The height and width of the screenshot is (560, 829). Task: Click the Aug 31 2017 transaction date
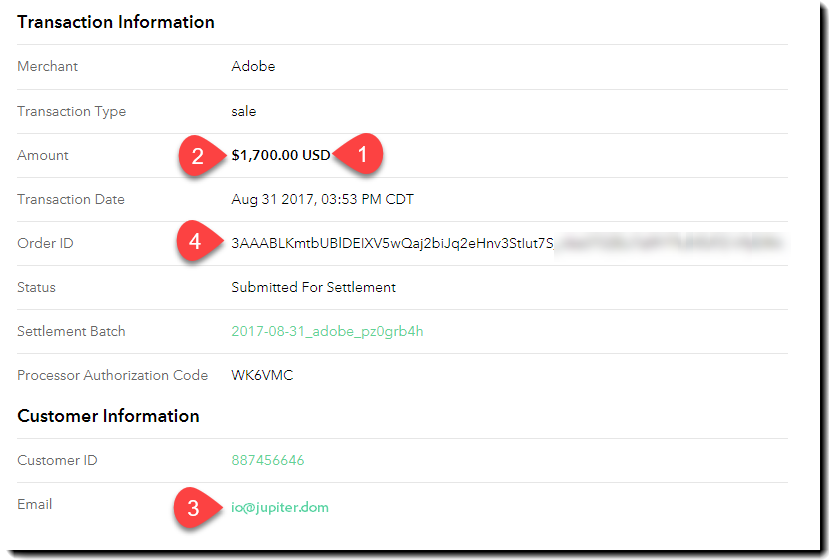tap(322, 199)
